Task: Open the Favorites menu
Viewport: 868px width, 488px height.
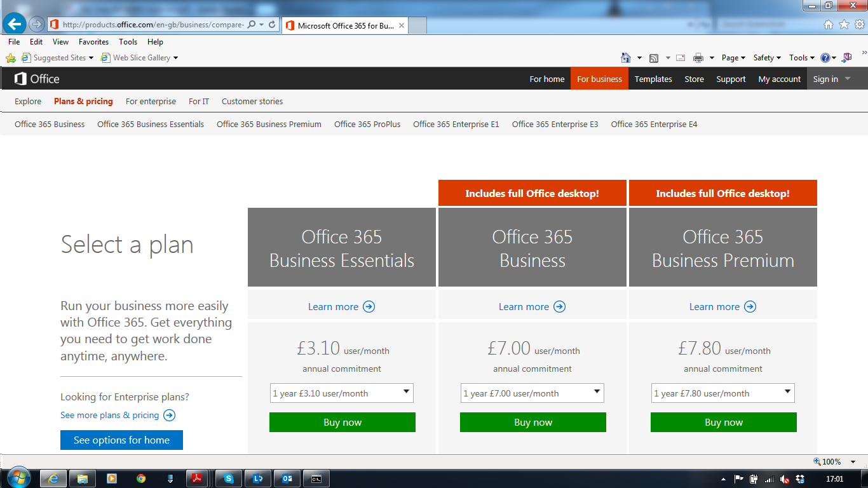Action: pos(93,42)
